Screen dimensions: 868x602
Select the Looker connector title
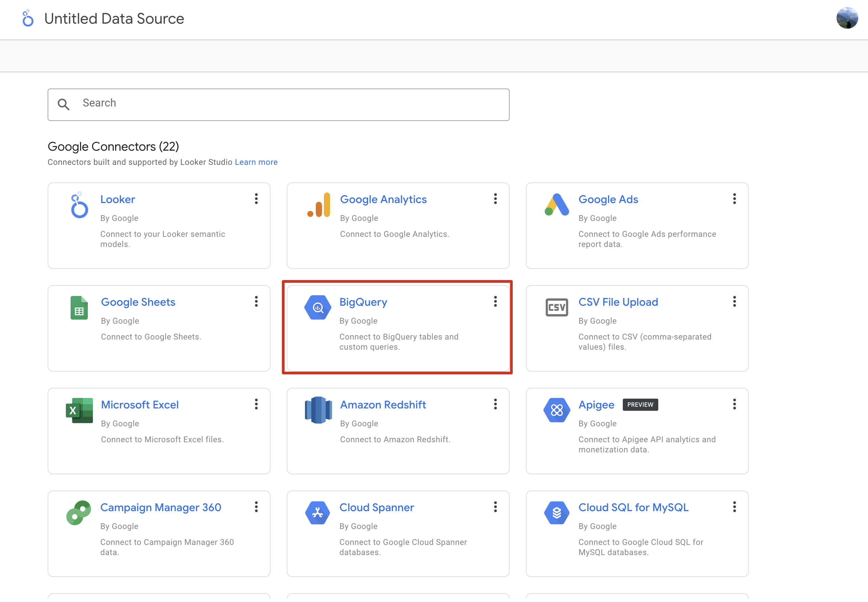point(118,199)
